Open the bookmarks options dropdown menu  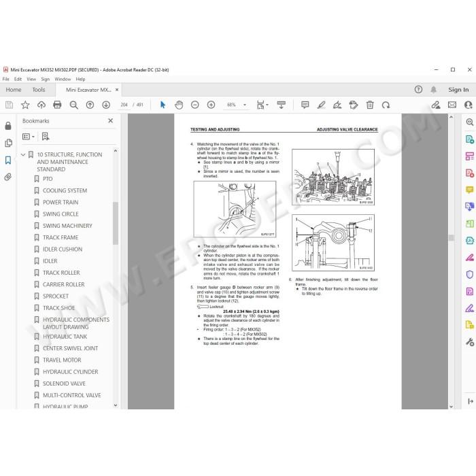click(29, 137)
